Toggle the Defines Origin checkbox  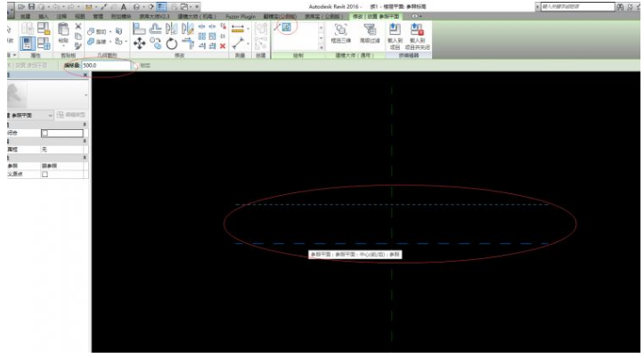[45, 174]
